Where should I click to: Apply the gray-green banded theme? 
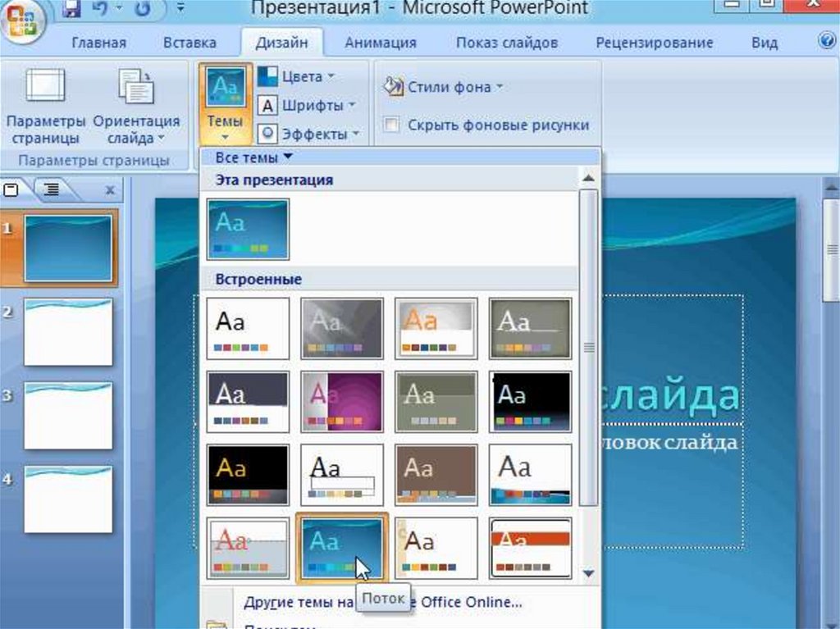(x=436, y=401)
